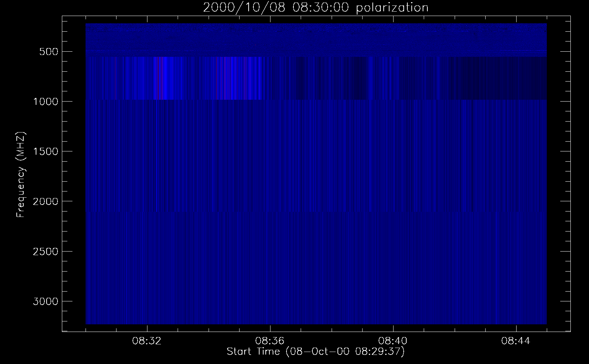The width and height of the screenshot is (589, 364).
Task: Select the 'Start Time (08-Oct-00 08:29:37)' label
Action: click(316, 352)
